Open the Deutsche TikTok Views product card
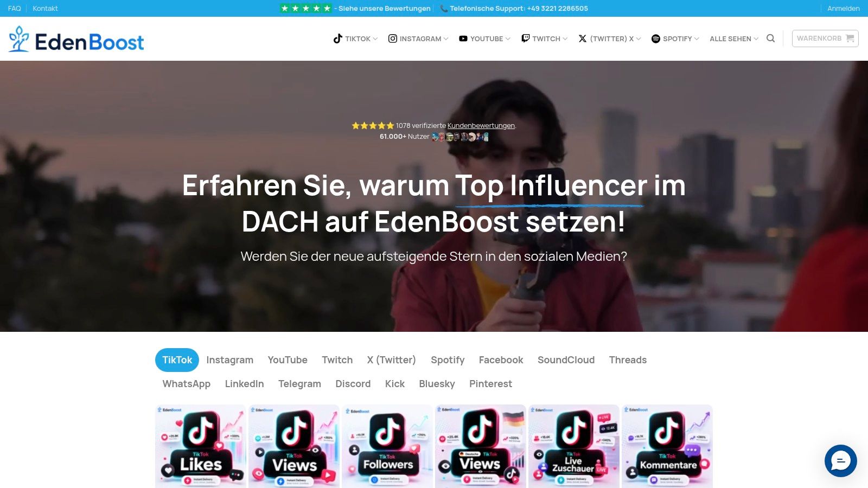The image size is (868, 488). pyautogui.click(x=481, y=446)
